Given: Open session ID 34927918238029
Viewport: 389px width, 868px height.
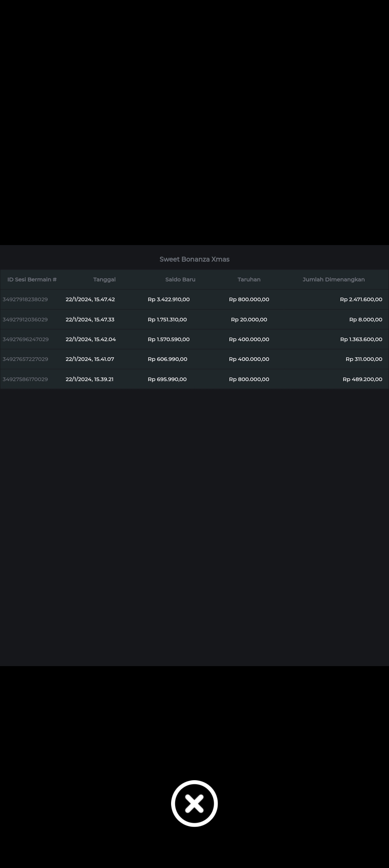Looking at the screenshot, I should (x=25, y=299).
